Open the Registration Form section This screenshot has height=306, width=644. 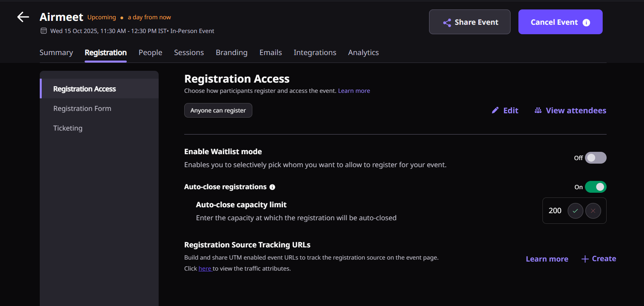pos(82,109)
